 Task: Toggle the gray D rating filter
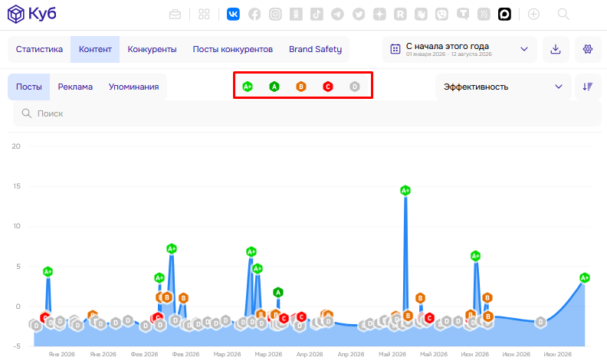355,87
